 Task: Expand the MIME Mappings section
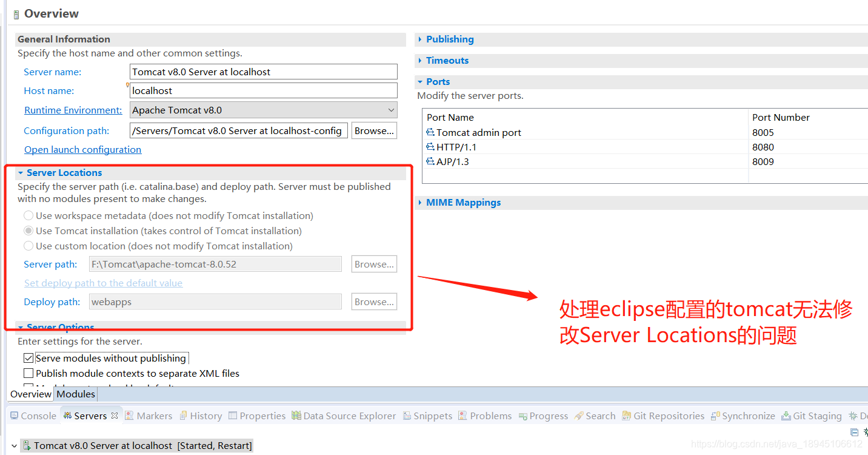tap(419, 202)
